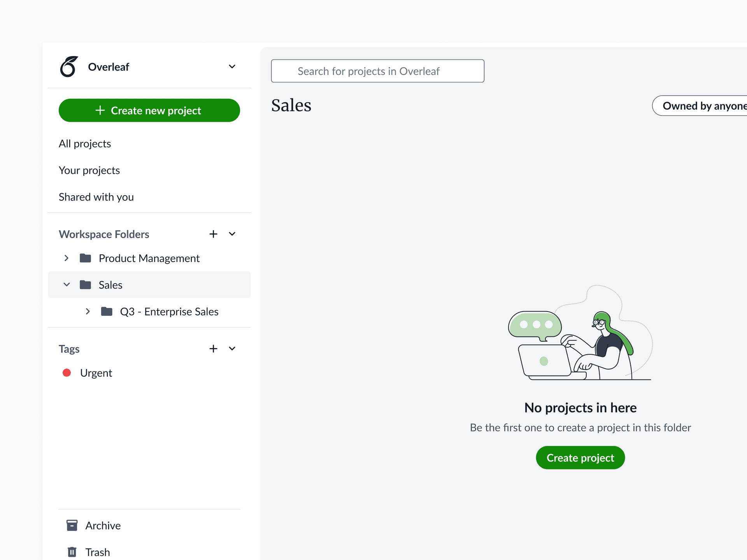Go to All projects

[85, 144]
